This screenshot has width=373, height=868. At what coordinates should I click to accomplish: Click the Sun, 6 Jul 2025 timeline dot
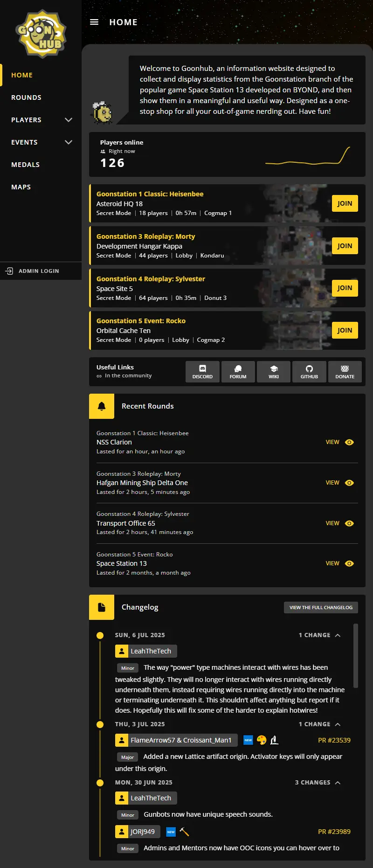click(x=100, y=635)
